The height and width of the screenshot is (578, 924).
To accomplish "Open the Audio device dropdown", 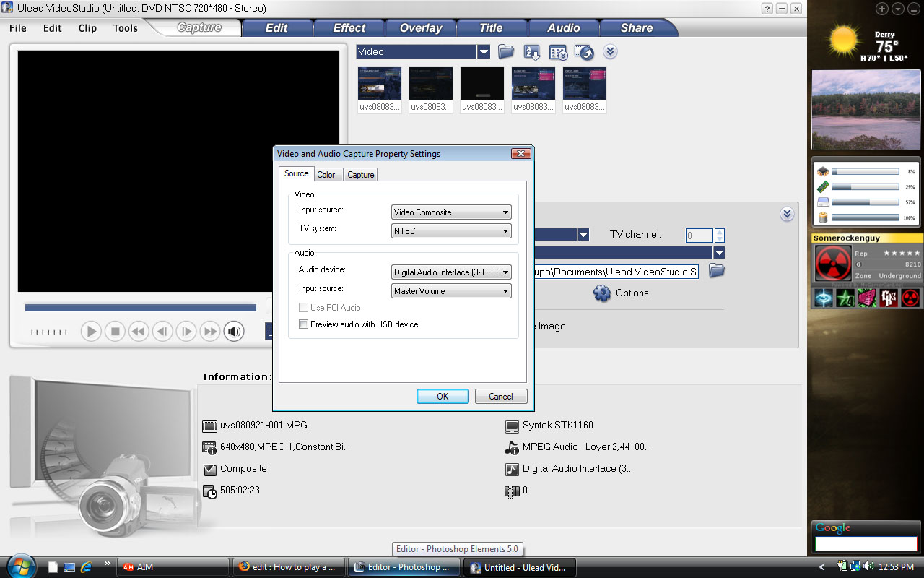I will tap(451, 272).
